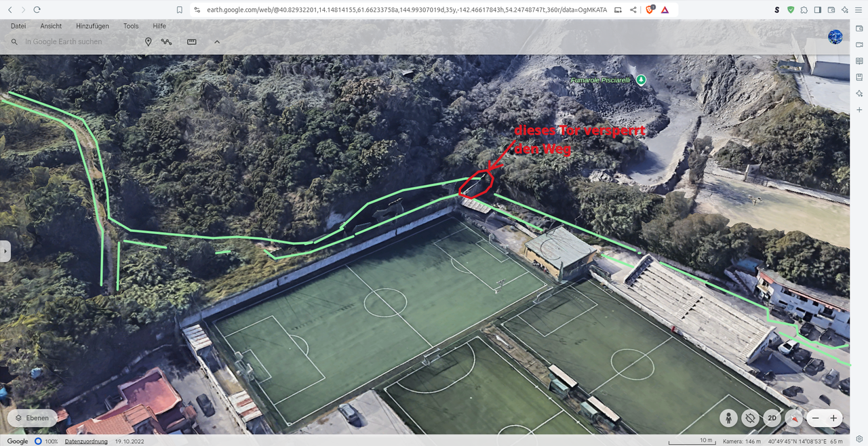Select the draw path tool icon
This screenshot has height=446, width=868.
pyautogui.click(x=167, y=42)
